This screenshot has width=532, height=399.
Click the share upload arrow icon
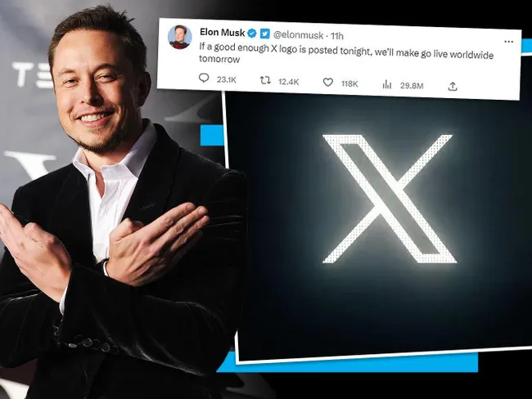click(453, 87)
